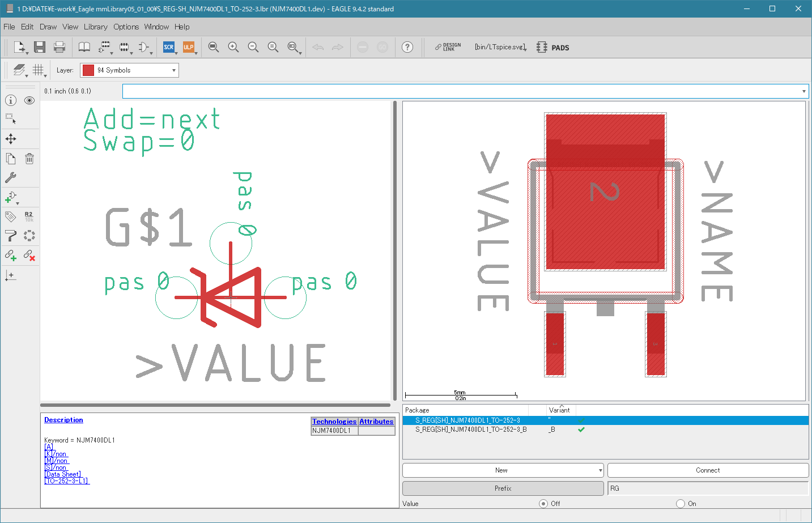The image size is (812, 523).
Task: Select package row S_REG[SH]_NJM7400DL1_TO-252-3_B
Action: [605, 430]
